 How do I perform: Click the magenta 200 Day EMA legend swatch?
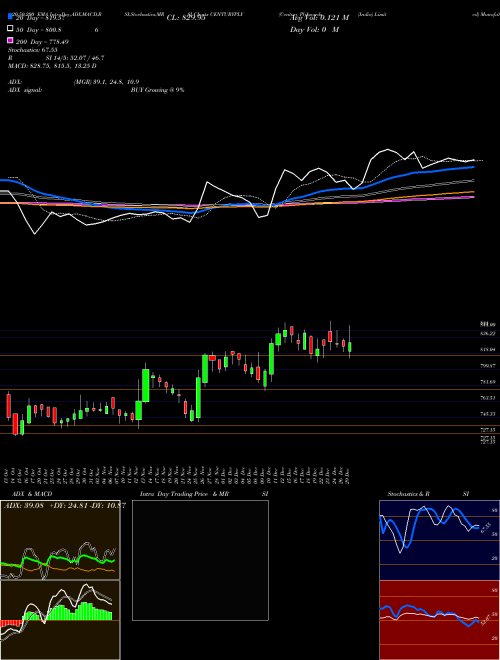(x=11, y=41)
